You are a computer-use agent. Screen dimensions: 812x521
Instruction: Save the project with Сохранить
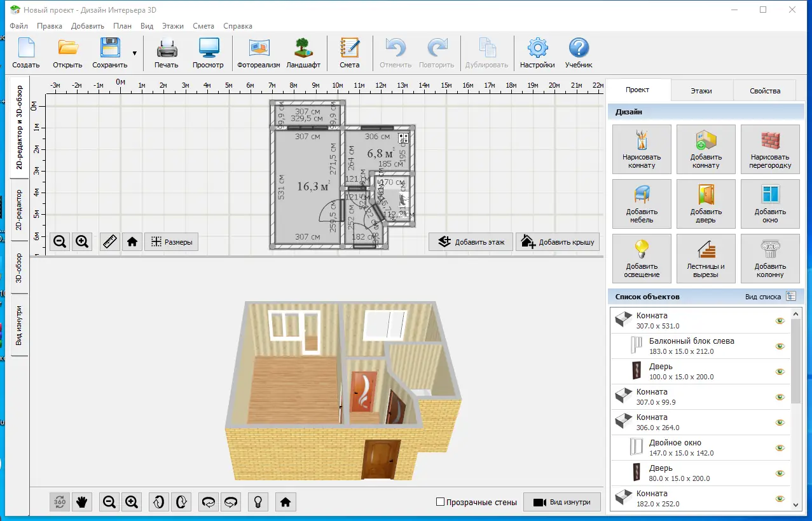coord(110,53)
